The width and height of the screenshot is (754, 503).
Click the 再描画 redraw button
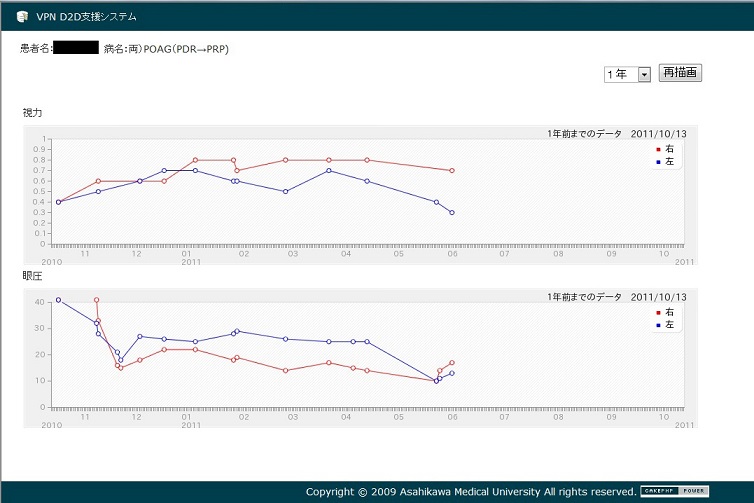[x=680, y=73]
